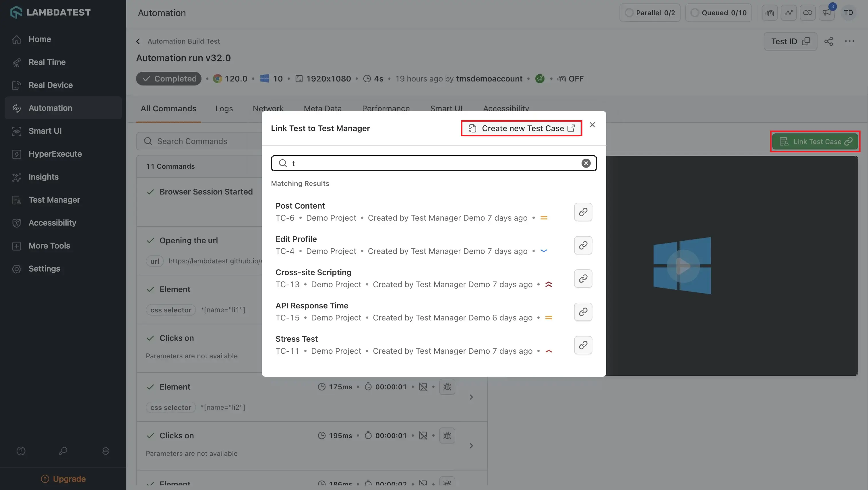The image size is (868, 490).
Task: Open the three-dot more options menu
Action: point(849,41)
